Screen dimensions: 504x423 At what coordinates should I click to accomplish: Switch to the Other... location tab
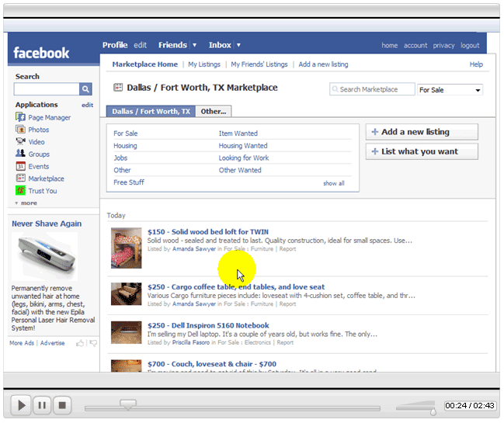(x=214, y=112)
